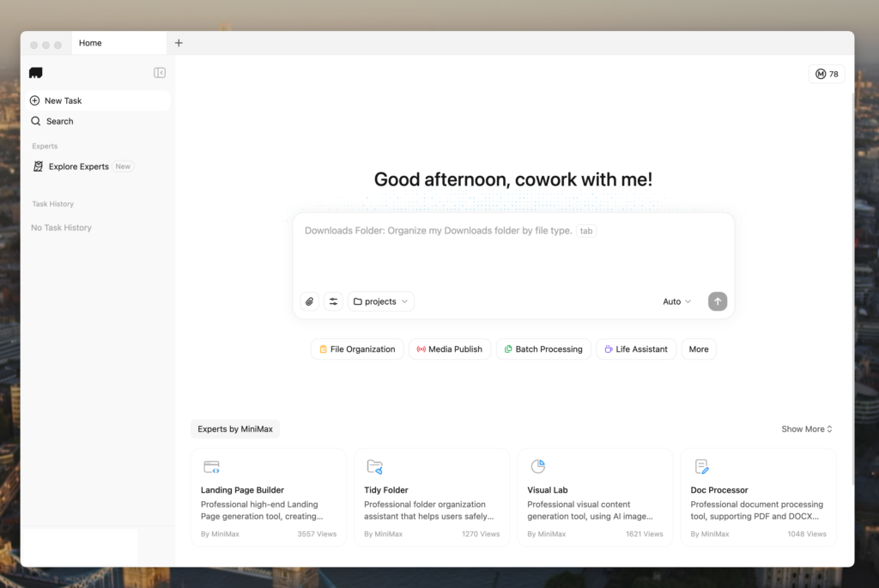Click the Visual Lab pie chart icon
Screen dimensions: 879x588
[x=538, y=466]
